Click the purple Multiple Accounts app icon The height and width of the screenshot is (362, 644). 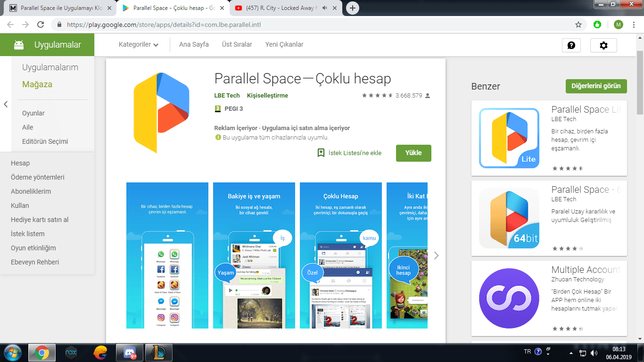[x=509, y=298]
